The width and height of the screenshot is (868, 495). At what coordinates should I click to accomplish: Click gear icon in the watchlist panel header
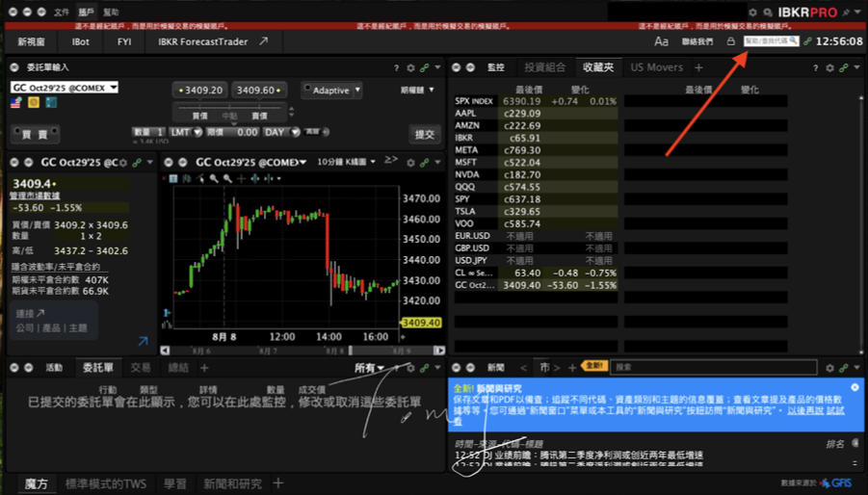[829, 67]
